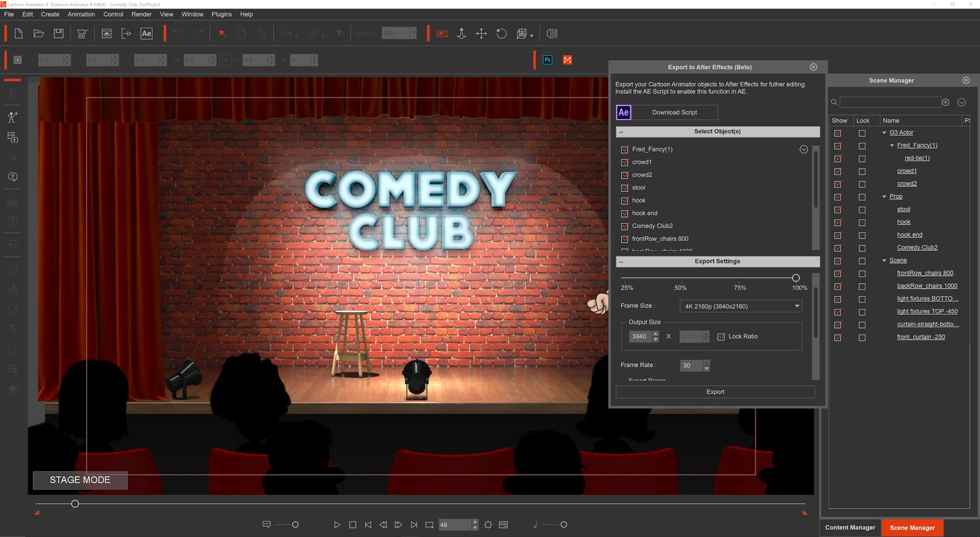980x537 pixels.
Task: Toggle the camera record mode icon
Action: click(442, 34)
